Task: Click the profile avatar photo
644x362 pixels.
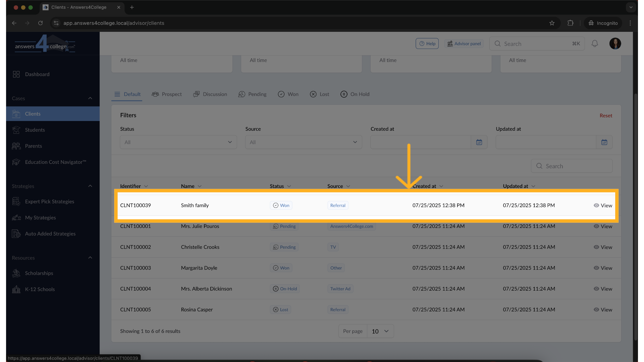Action: [615, 43]
